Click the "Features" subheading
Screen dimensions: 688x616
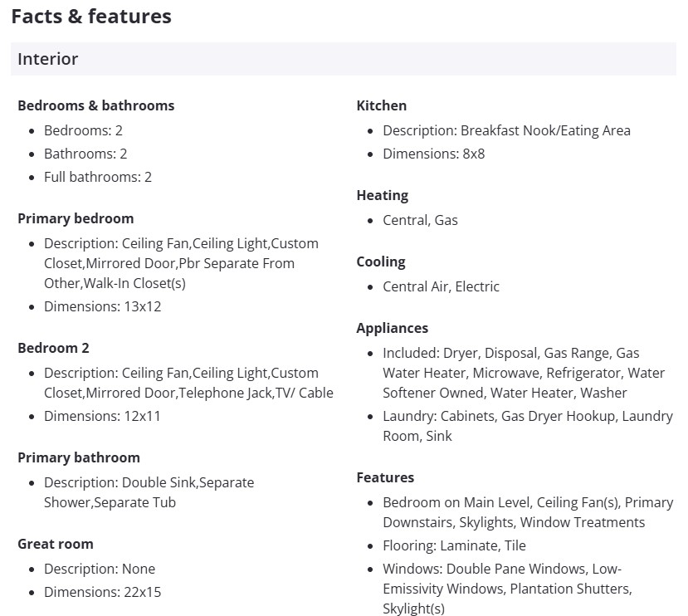point(385,477)
